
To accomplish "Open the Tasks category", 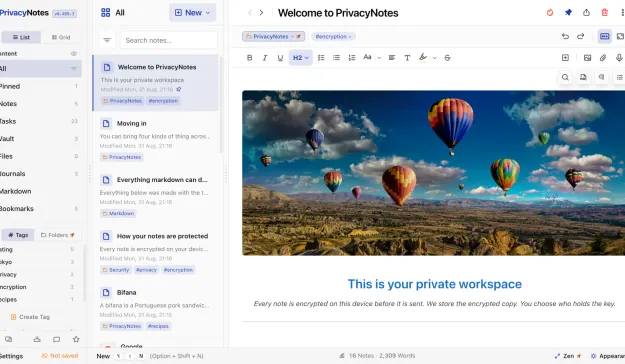I will [39, 121].
